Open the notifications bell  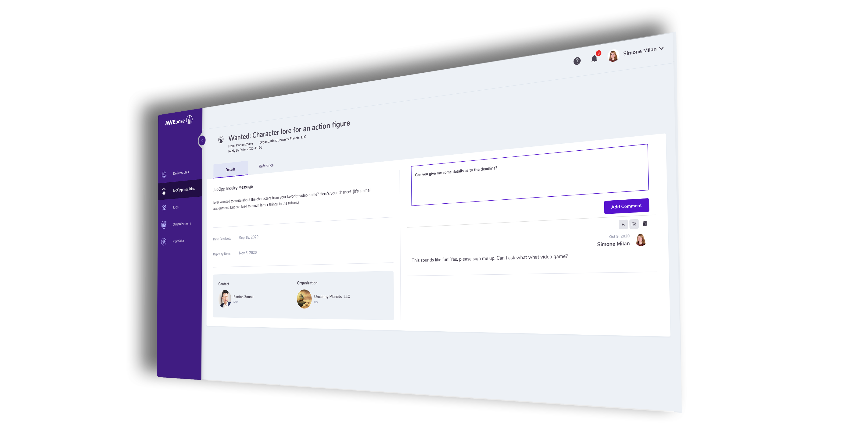594,59
